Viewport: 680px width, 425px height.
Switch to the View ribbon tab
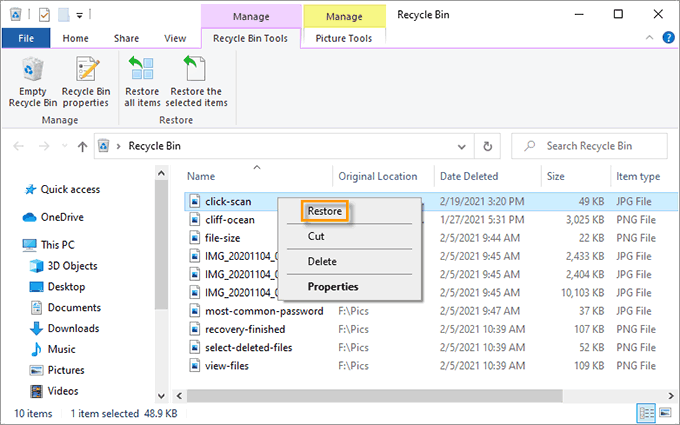175,38
